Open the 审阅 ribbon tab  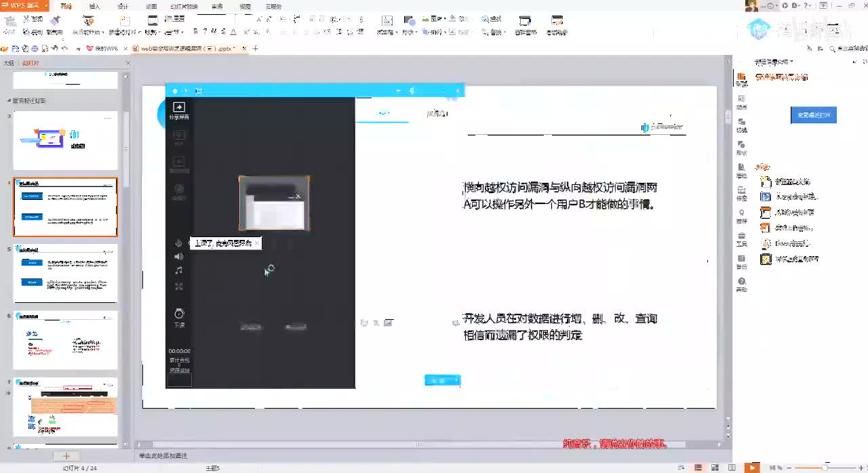[217, 6]
